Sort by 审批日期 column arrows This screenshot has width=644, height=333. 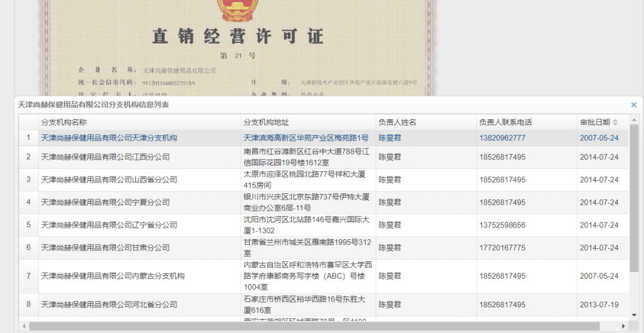[x=615, y=122]
